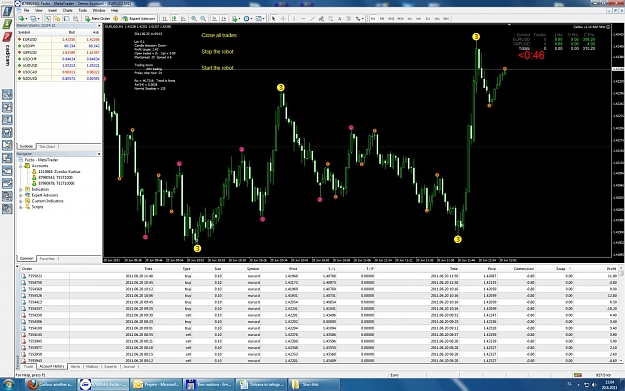
Task: Open the Profiles dropdown icon
Action: coord(35,18)
